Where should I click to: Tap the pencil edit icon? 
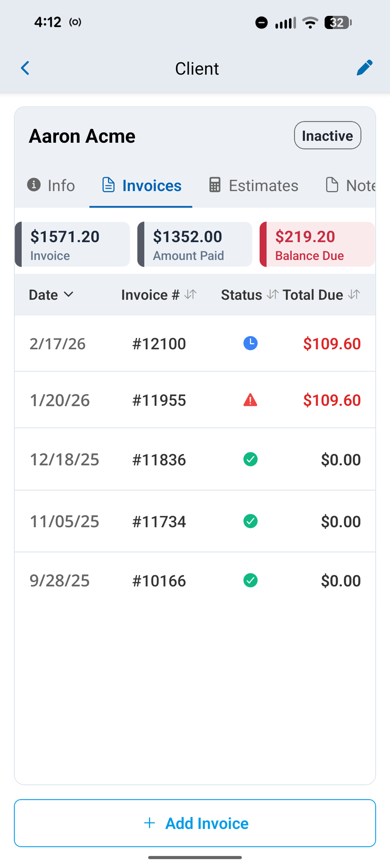point(364,68)
